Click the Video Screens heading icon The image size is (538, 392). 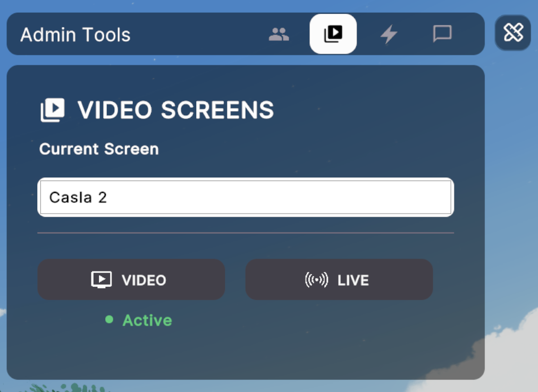tap(53, 110)
